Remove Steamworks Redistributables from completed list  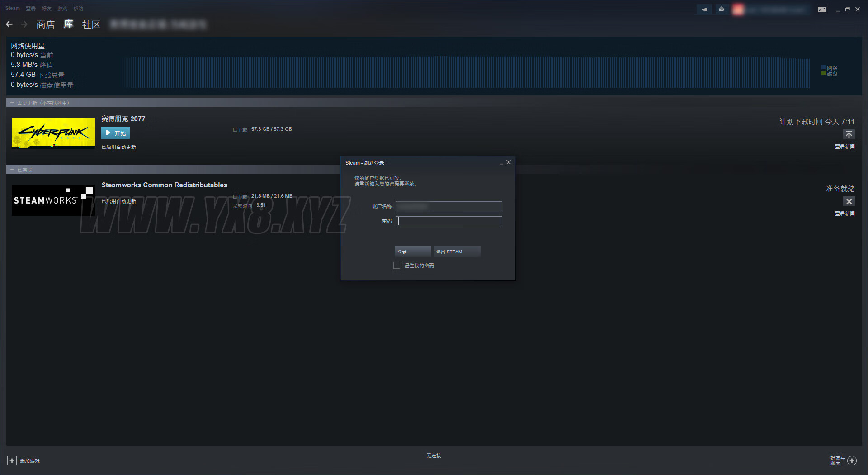click(x=849, y=201)
